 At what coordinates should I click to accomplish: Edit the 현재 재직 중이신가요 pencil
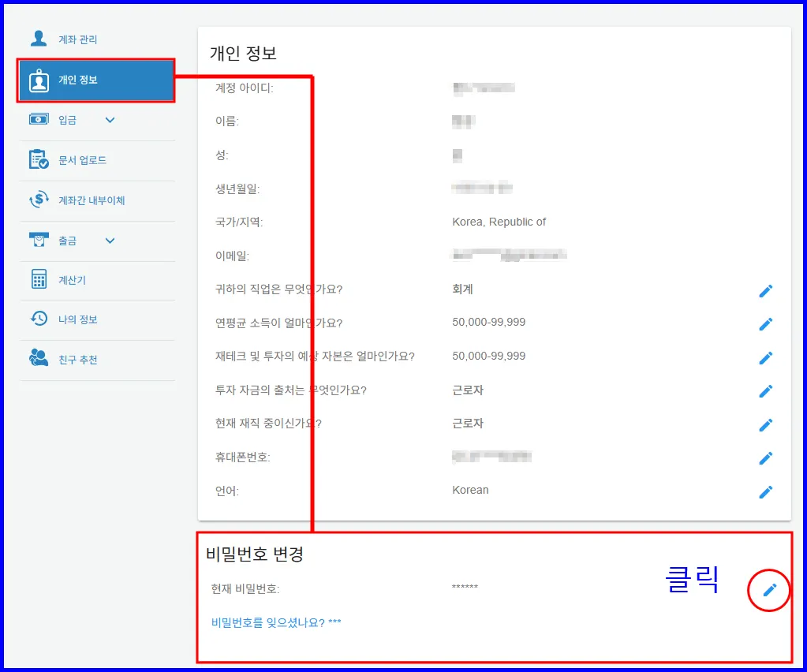[x=765, y=425]
